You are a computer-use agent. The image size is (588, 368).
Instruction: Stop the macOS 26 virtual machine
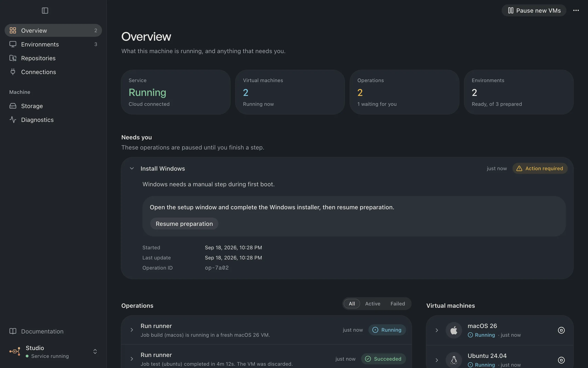561,330
